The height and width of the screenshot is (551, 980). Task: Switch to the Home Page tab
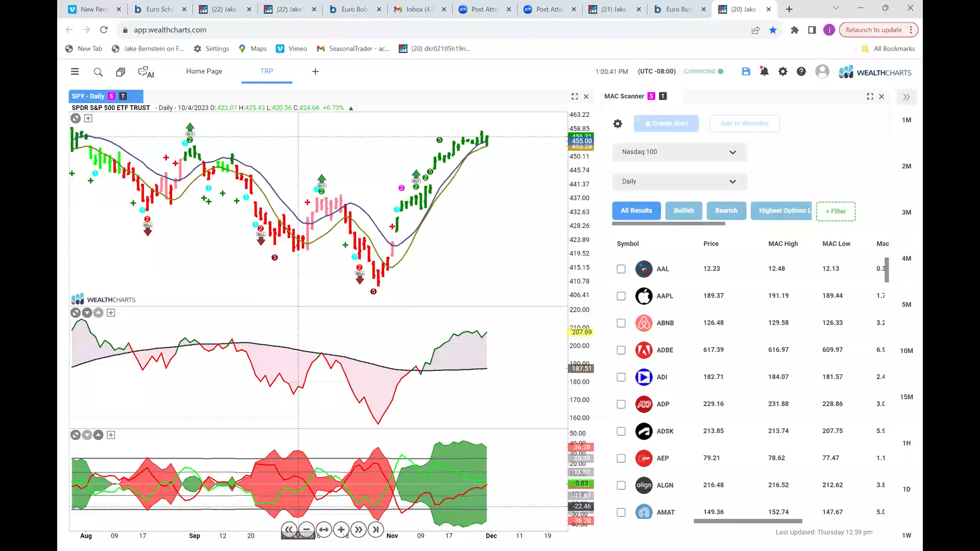coord(204,71)
